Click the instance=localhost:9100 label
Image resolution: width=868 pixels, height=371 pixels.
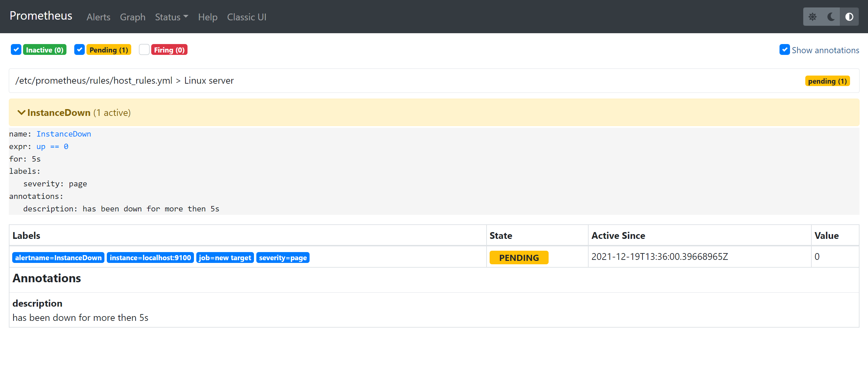click(x=150, y=257)
